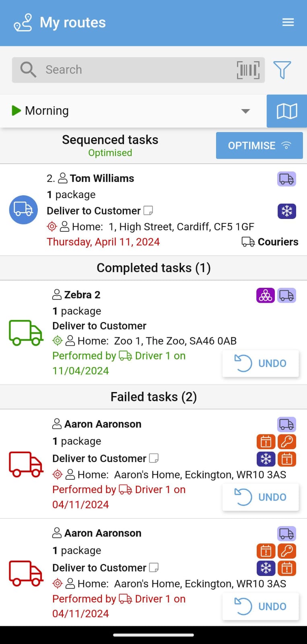Undo the last failed Aaron Aaronson task
Viewport: 307px width, 644px height.
coord(260,607)
